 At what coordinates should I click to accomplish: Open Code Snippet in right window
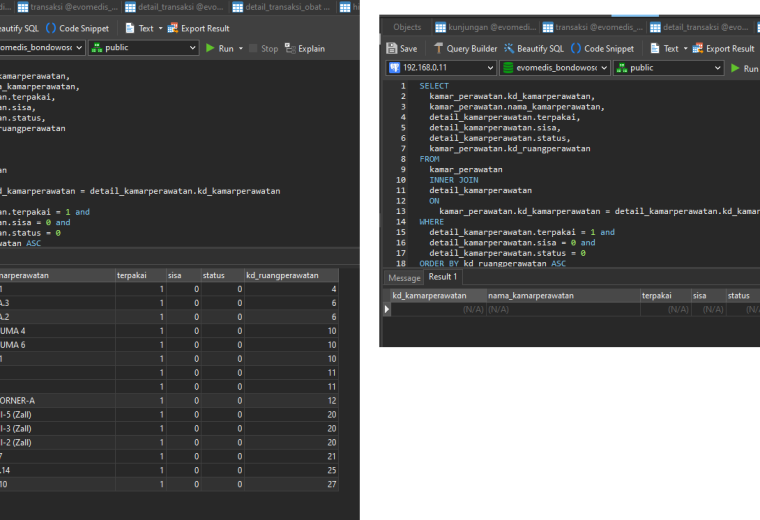602,48
